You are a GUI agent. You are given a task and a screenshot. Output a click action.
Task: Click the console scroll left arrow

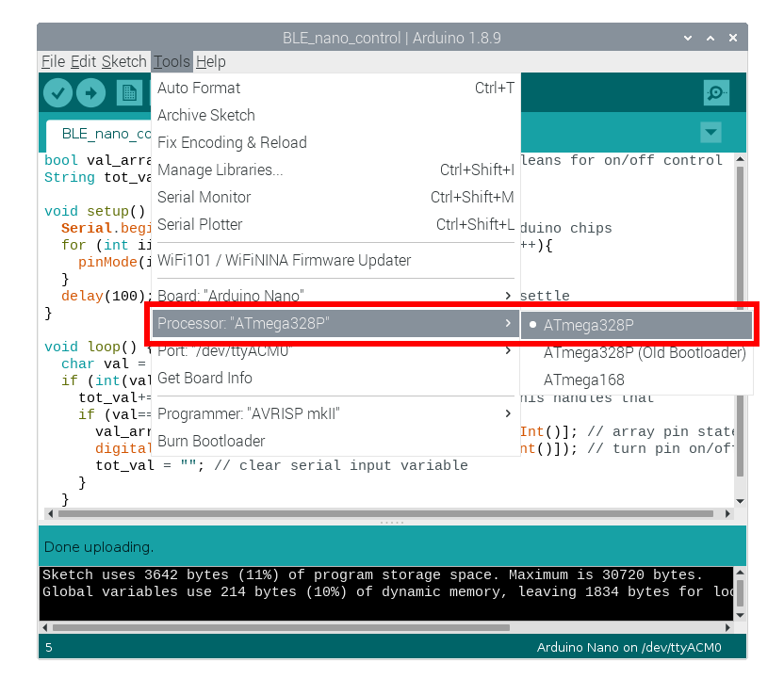[45, 627]
